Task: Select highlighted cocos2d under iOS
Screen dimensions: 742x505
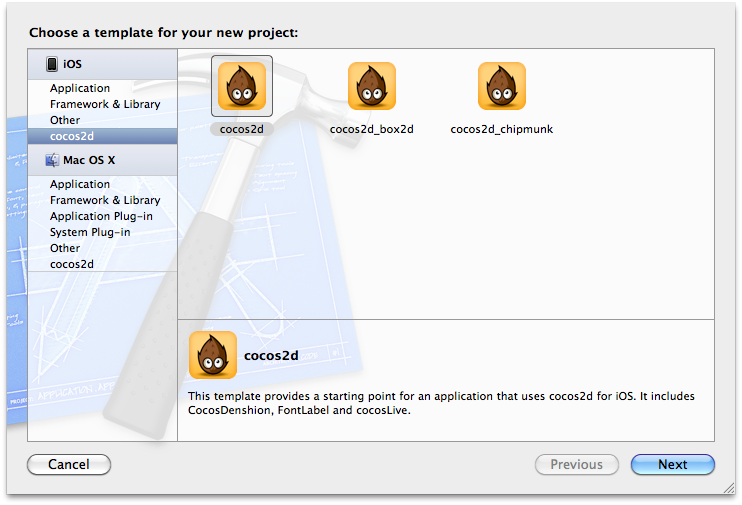Action: pyautogui.click(x=72, y=136)
